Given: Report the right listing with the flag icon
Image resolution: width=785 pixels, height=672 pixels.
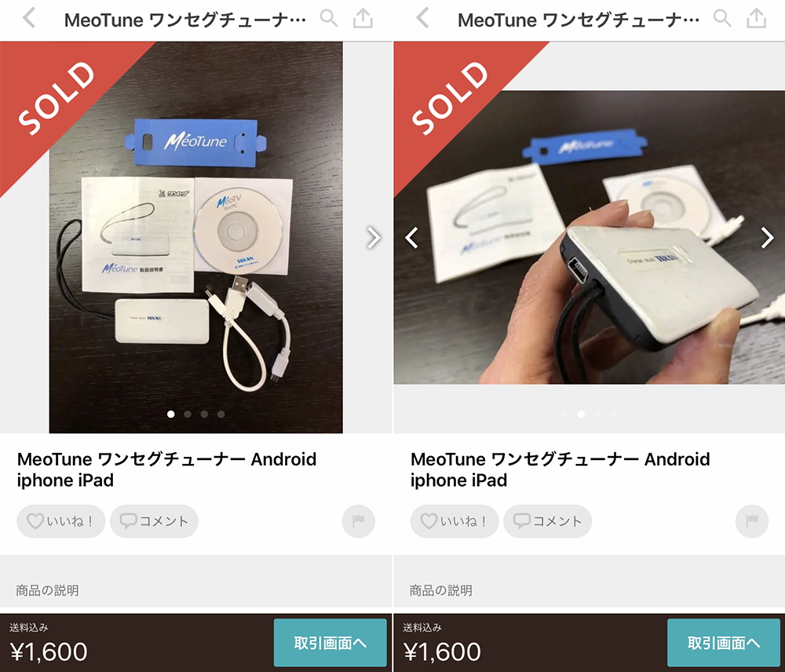Looking at the screenshot, I should point(752,521).
